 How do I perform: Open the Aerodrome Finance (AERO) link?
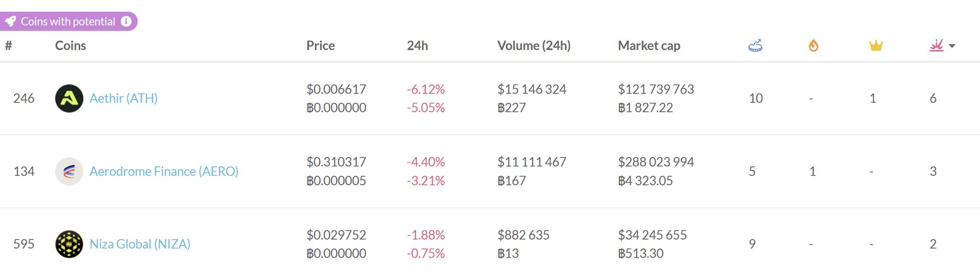click(x=164, y=172)
